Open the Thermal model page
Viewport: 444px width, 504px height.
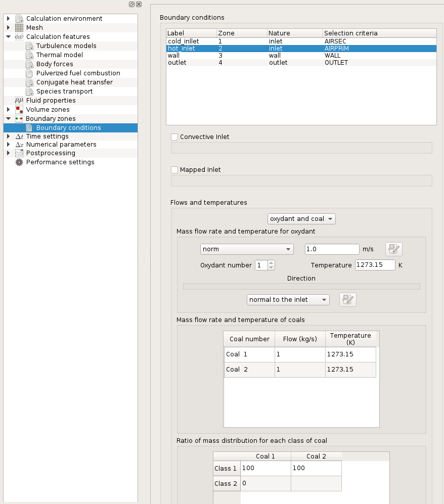pos(60,55)
